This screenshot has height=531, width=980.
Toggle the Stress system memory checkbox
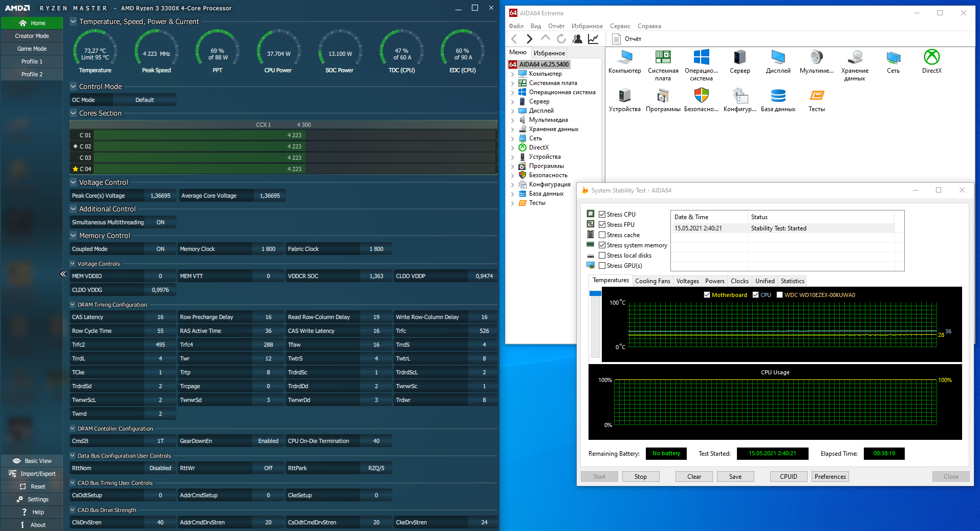tap(602, 245)
